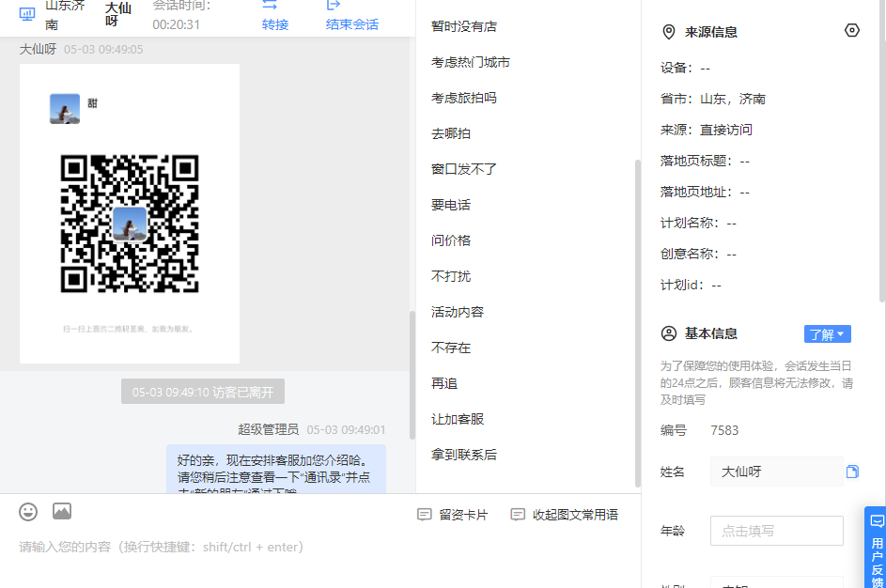886x588 pixels.
Task: Click the 05-03 09:49:10 访客已离开 notice
Action: [203, 392]
